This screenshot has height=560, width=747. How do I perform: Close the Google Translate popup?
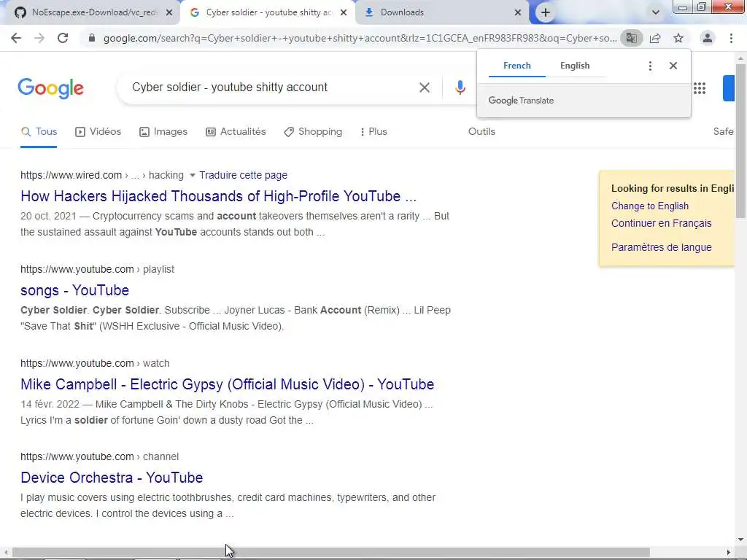pos(673,66)
